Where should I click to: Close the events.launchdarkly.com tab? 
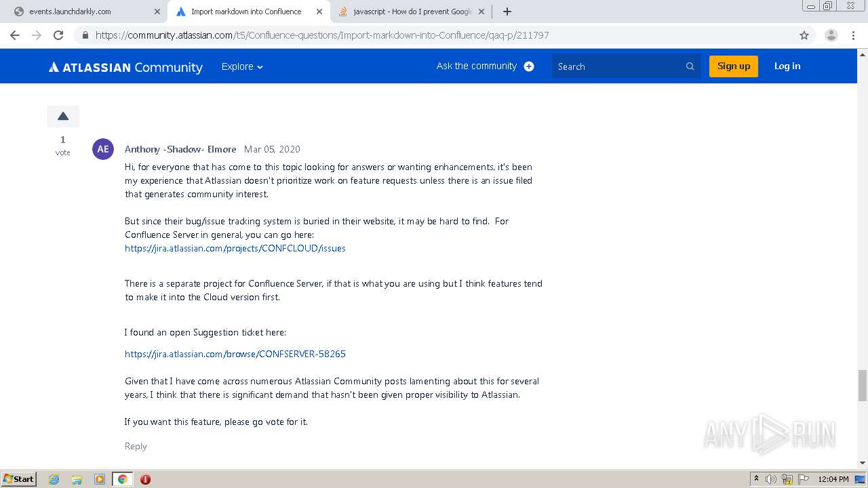click(157, 12)
